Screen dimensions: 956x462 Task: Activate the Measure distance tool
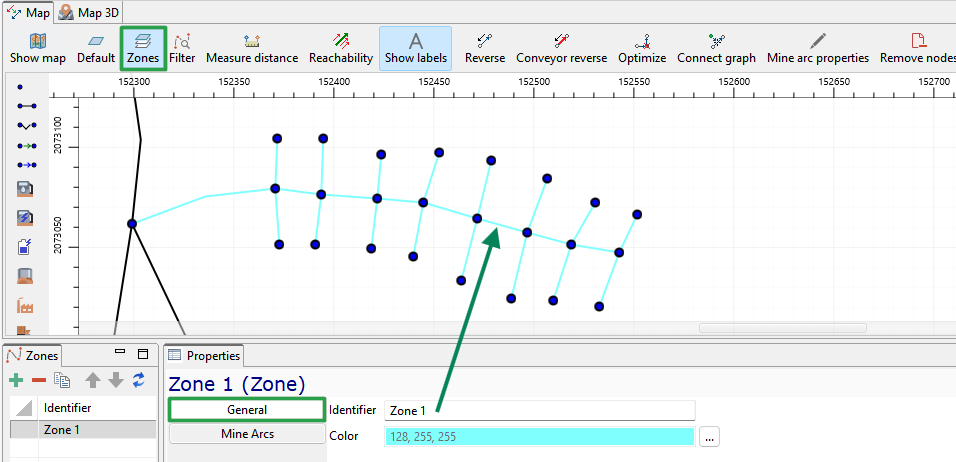coord(252,49)
